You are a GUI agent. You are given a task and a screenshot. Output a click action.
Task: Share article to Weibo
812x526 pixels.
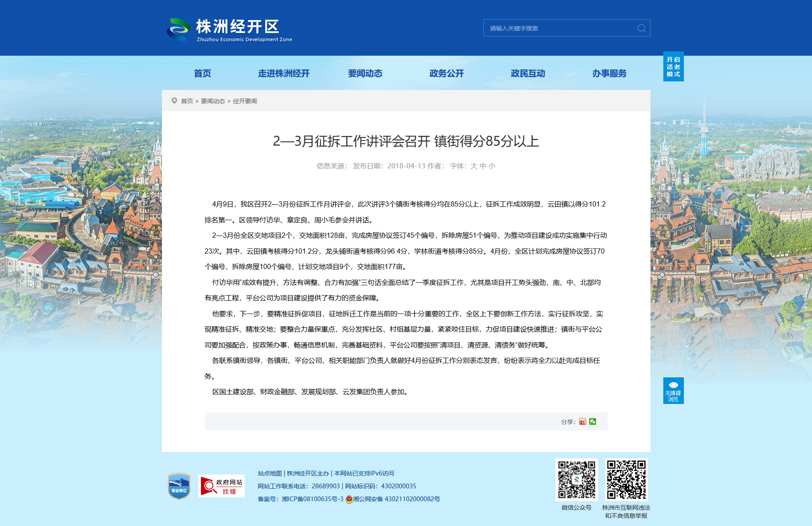coord(582,421)
